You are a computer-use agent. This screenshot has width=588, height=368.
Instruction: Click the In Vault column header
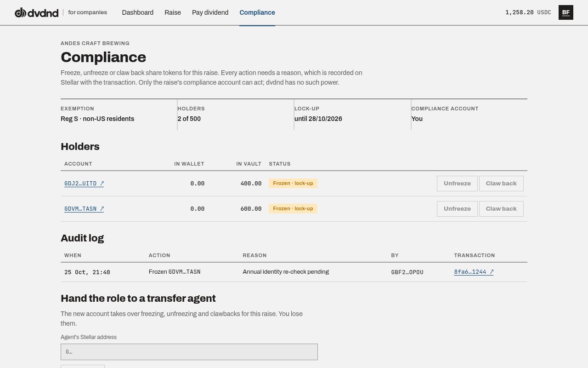coord(249,164)
